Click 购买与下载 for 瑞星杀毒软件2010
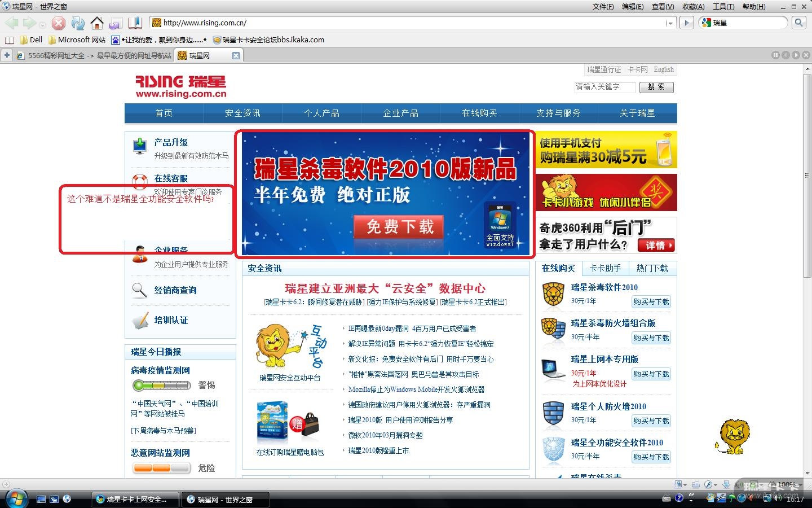Viewport: 812px width, 508px height. click(651, 302)
